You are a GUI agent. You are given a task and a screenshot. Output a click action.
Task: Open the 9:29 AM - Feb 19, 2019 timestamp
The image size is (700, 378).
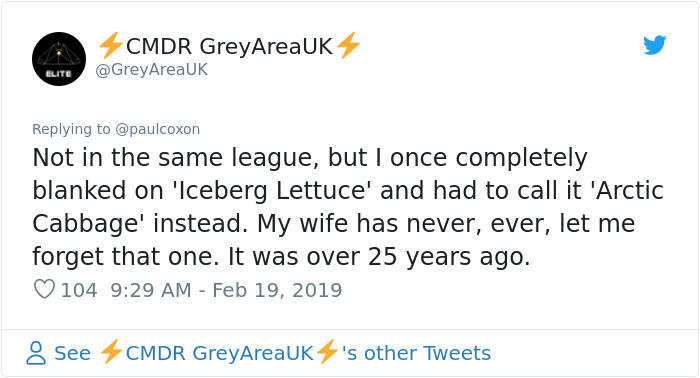[226, 290]
